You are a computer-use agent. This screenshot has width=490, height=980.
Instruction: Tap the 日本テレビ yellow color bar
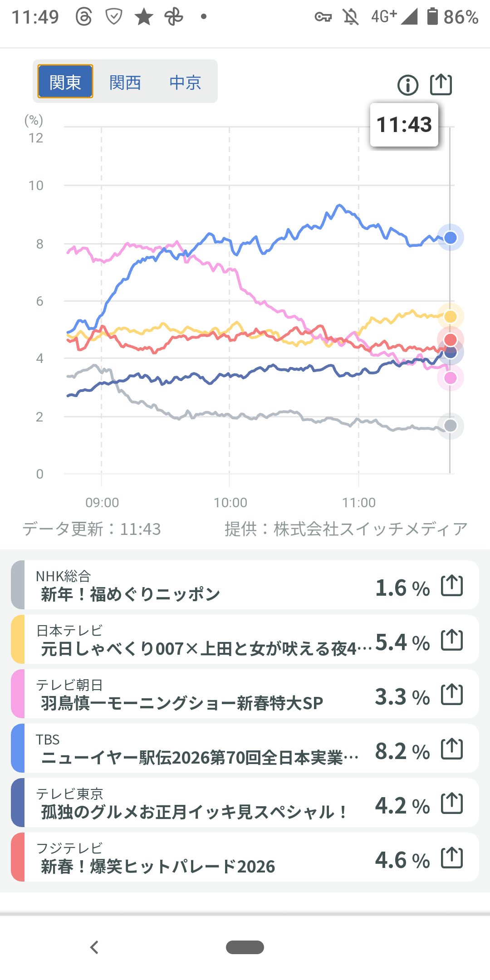pyautogui.click(x=18, y=639)
